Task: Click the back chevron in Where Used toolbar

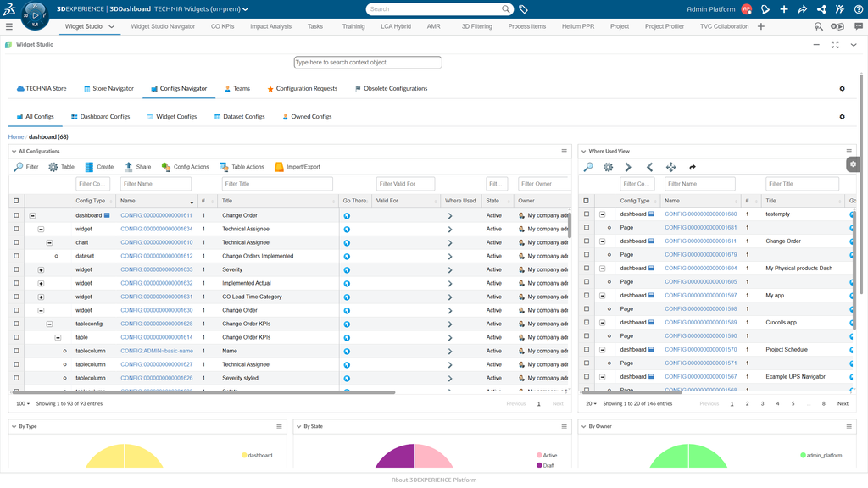Action: click(650, 167)
